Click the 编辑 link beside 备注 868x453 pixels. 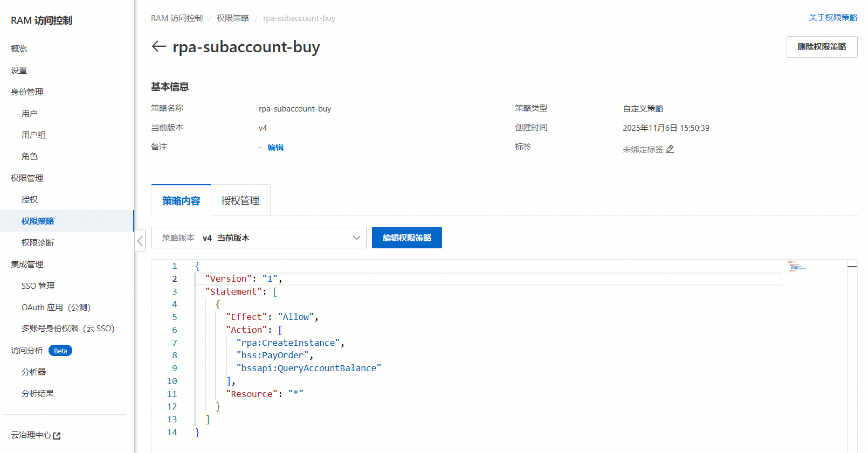tap(275, 147)
